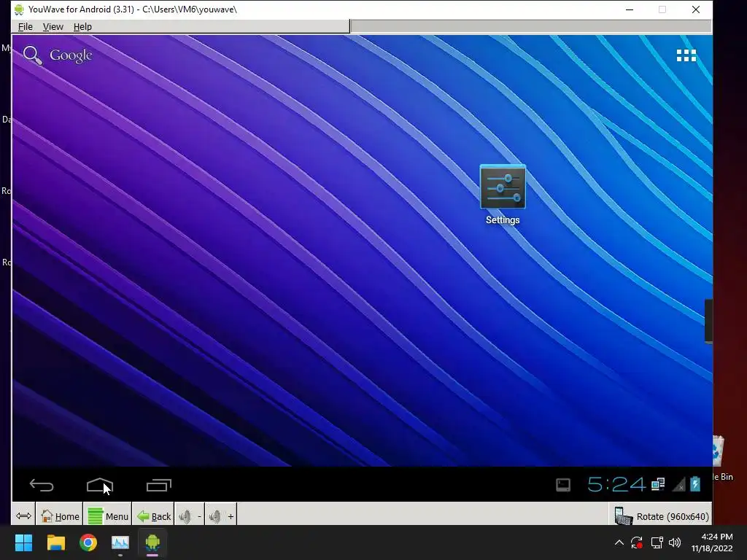
Task: Click the dark side handle on emulator edge
Action: [x=708, y=321]
